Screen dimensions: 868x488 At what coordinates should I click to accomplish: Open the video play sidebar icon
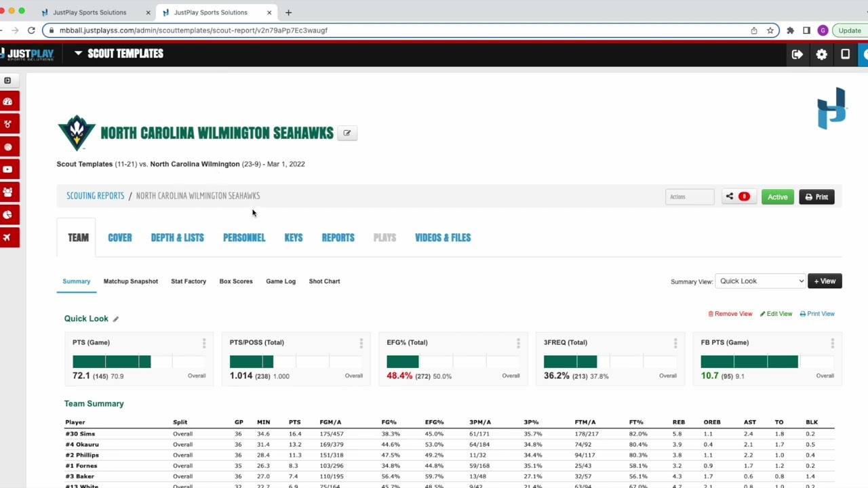pos(8,169)
